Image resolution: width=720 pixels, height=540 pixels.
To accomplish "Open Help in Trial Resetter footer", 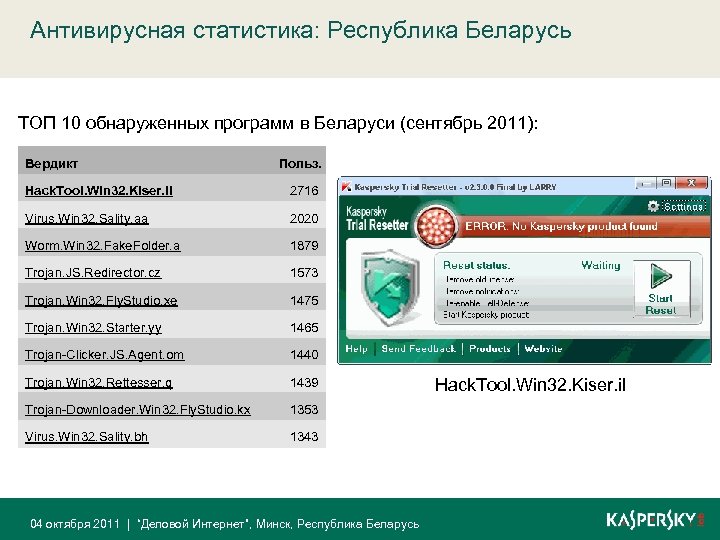I will [356, 349].
